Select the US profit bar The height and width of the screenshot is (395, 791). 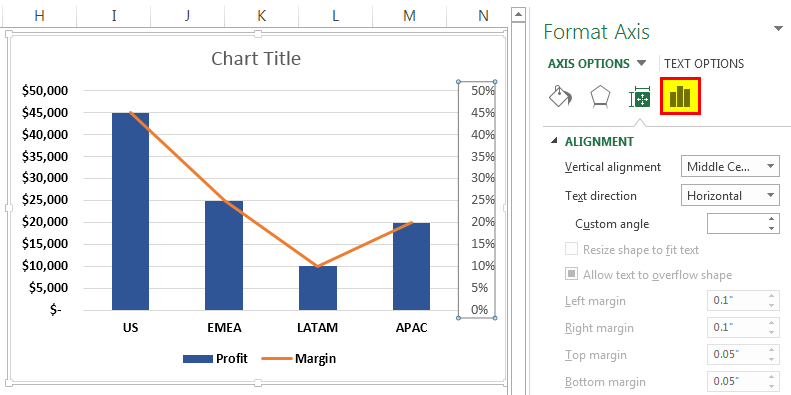130,211
